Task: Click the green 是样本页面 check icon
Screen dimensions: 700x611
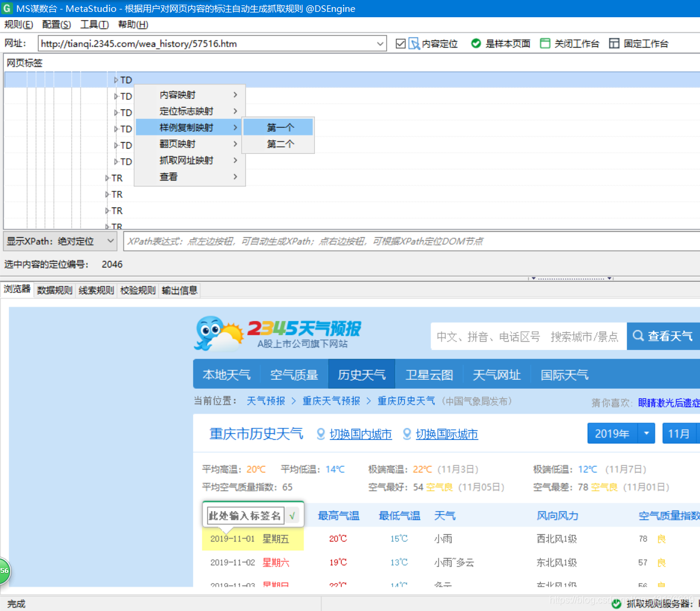Action: (x=476, y=43)
